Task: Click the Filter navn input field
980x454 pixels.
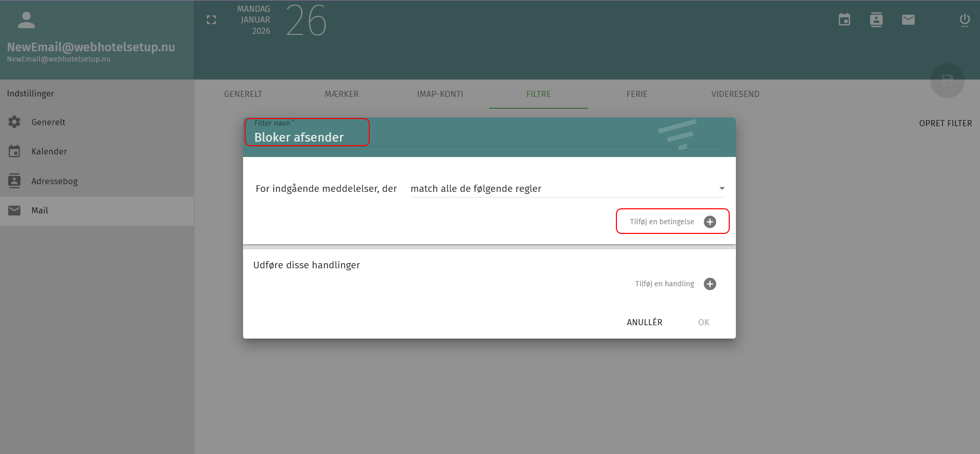Action: pyautogui.click(x=308, y=137)
